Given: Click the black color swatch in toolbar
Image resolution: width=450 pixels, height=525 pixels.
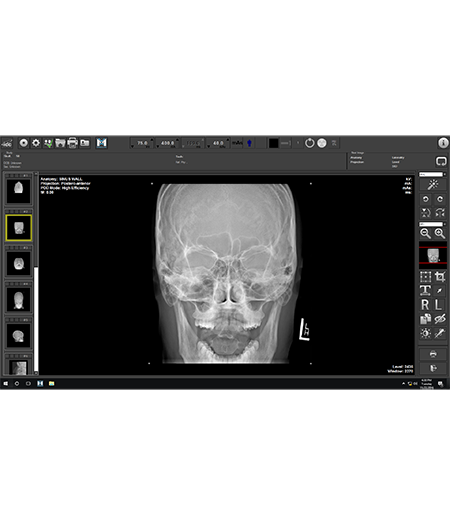Looking at the screenshot, I should [x=274, y=143].
